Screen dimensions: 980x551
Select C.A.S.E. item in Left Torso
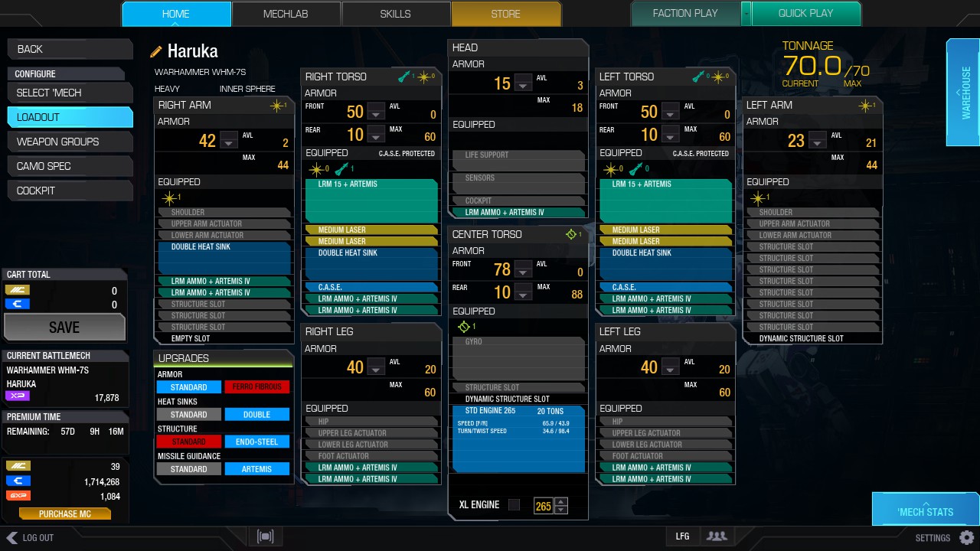tap(665, 288)
